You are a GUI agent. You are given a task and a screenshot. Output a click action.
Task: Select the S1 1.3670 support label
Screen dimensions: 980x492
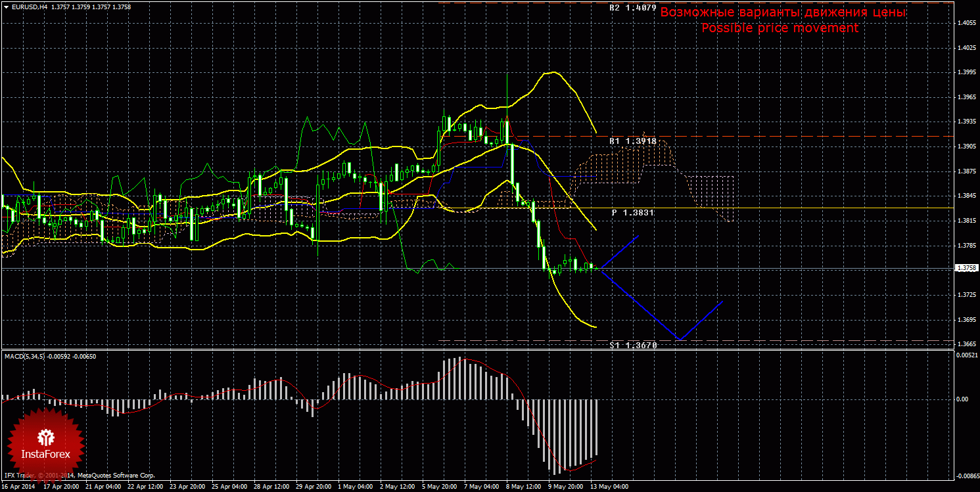click(x=632, y=345)
